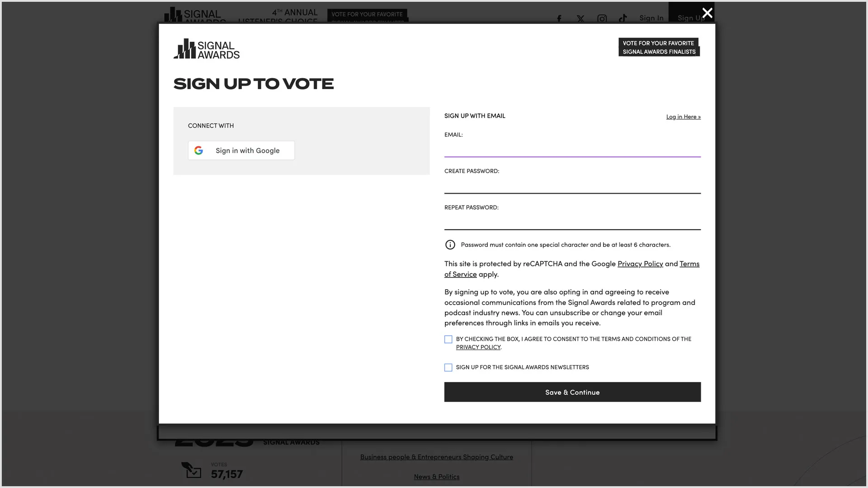The image size is (868, 488).
Task: Click the password info icon
Action: click(x=450, y=245)
